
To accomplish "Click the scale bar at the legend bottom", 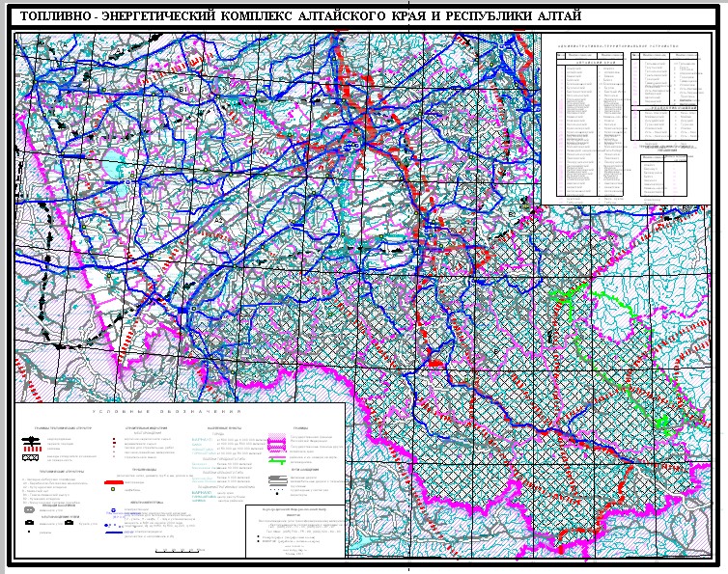I will (x=177, y=550).
